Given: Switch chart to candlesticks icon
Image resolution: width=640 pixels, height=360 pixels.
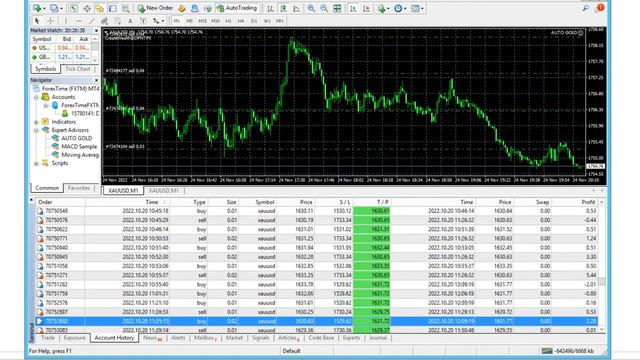Looking at the screenshot, I should coord(283,8).
